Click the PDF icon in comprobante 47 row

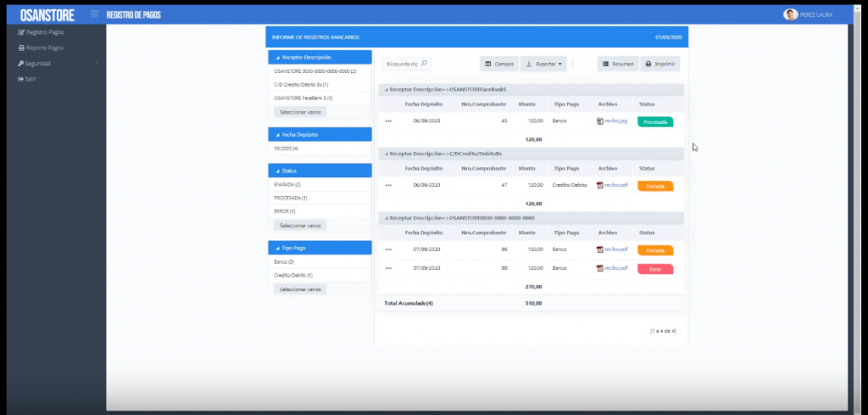point(599,185)
